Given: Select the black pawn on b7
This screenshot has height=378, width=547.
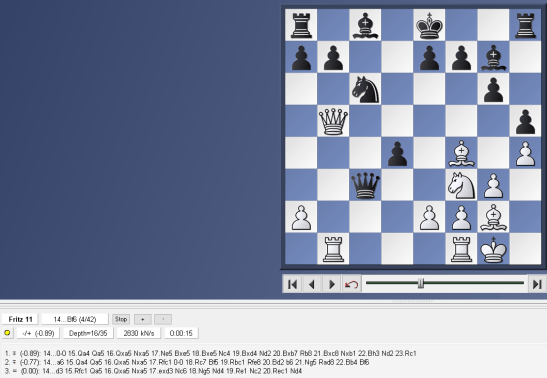Looking at the screenshot, I should click(333, 57).
